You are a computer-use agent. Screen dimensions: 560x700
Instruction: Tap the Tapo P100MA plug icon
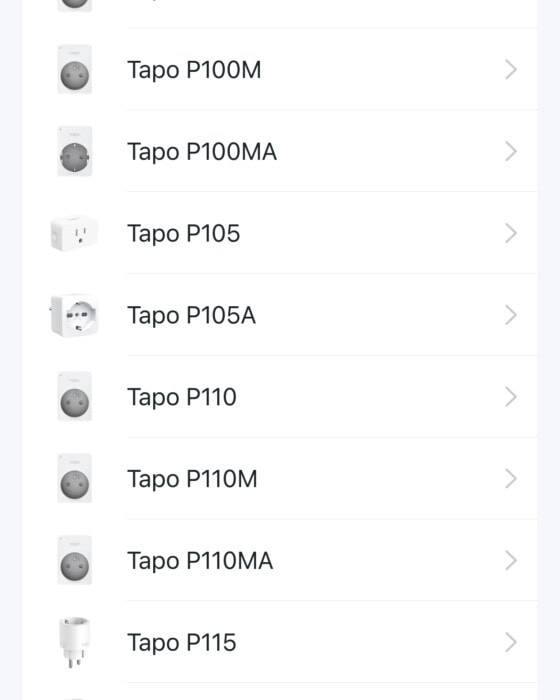click(x=75, y=151)
